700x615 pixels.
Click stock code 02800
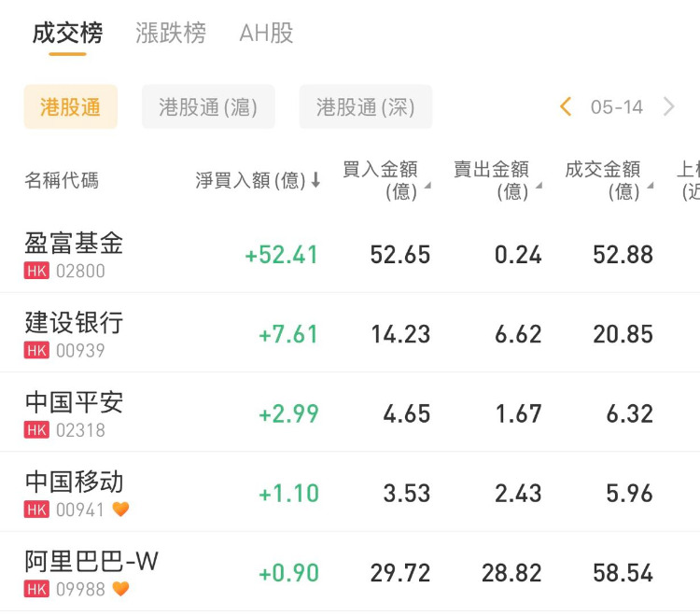click(x=80, y=271)
